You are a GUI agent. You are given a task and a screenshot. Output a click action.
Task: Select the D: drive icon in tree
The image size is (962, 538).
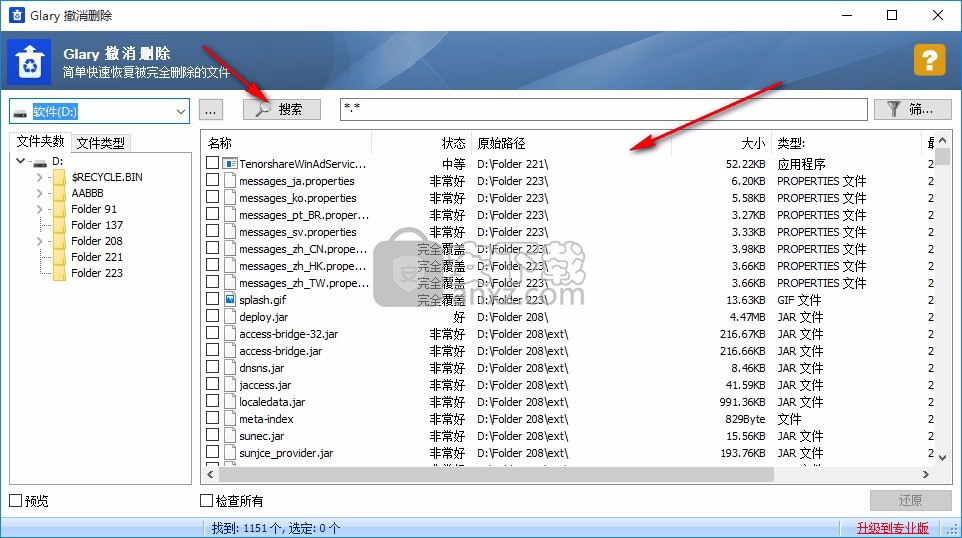coord(40,163)
